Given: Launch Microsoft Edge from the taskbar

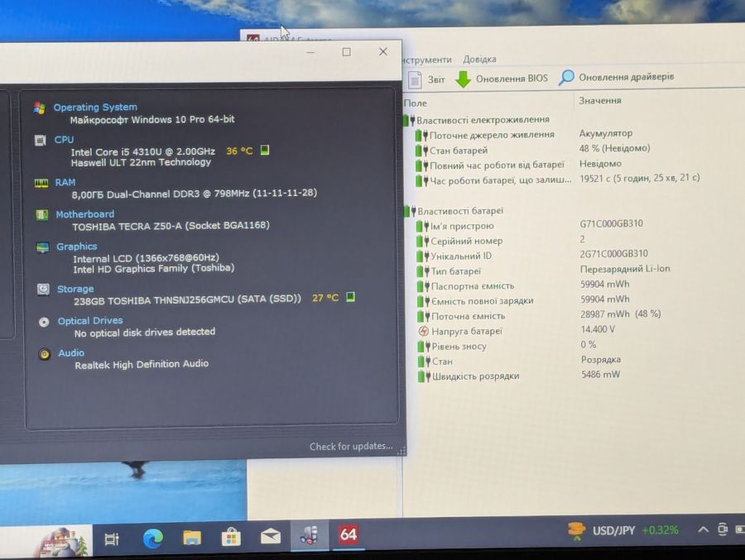Looking at the screenshot, I should click(x=153, y=538).
